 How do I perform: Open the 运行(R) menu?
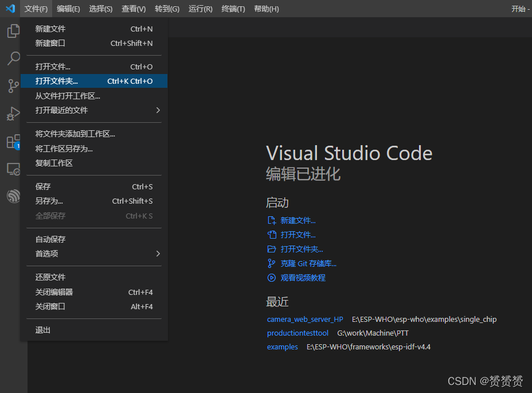tap(201, 9)
